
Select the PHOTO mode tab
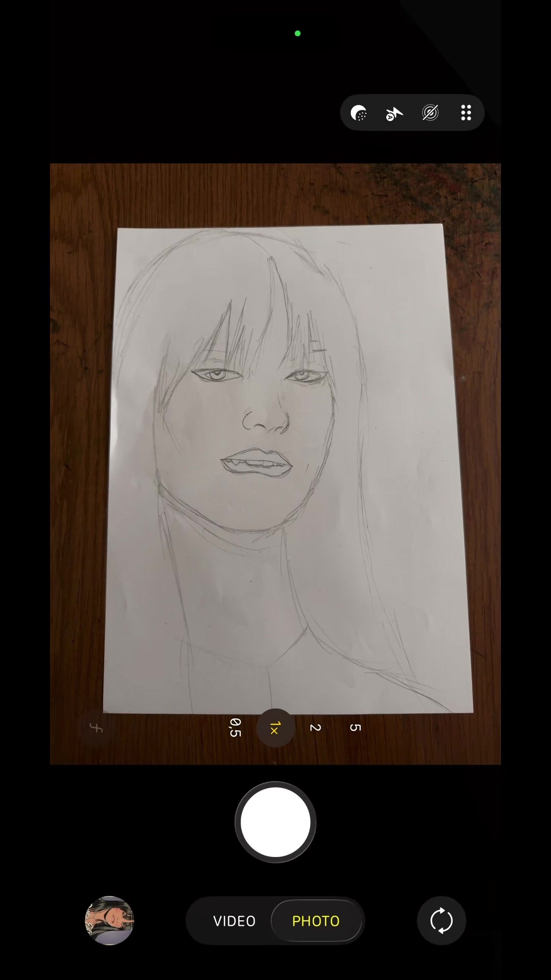click(316, 921)
